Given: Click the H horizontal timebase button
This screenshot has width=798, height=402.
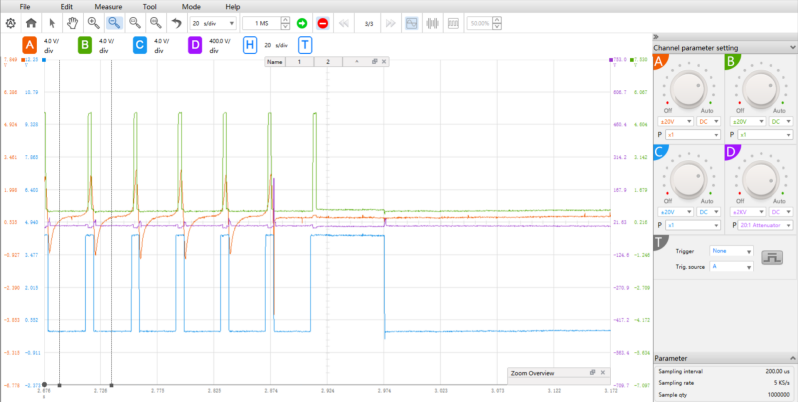Looking at the screenshot, I should tap(249, 45).
